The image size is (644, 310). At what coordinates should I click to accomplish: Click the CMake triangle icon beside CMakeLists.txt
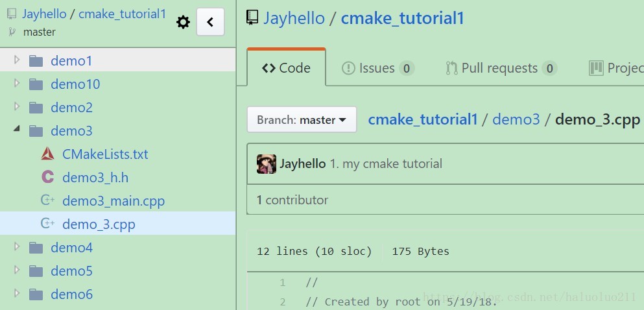47,154
